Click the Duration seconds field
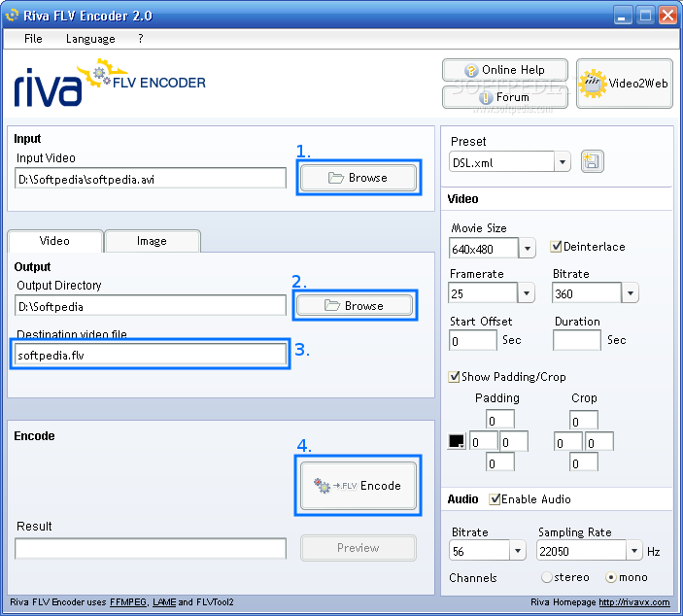 point(577,340)
